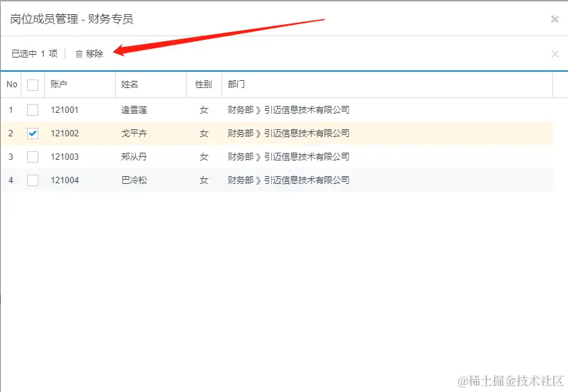Click the 已选中 1 项 selection count
The height and width of the screenshot is (392, 568).
click(34, 54)
